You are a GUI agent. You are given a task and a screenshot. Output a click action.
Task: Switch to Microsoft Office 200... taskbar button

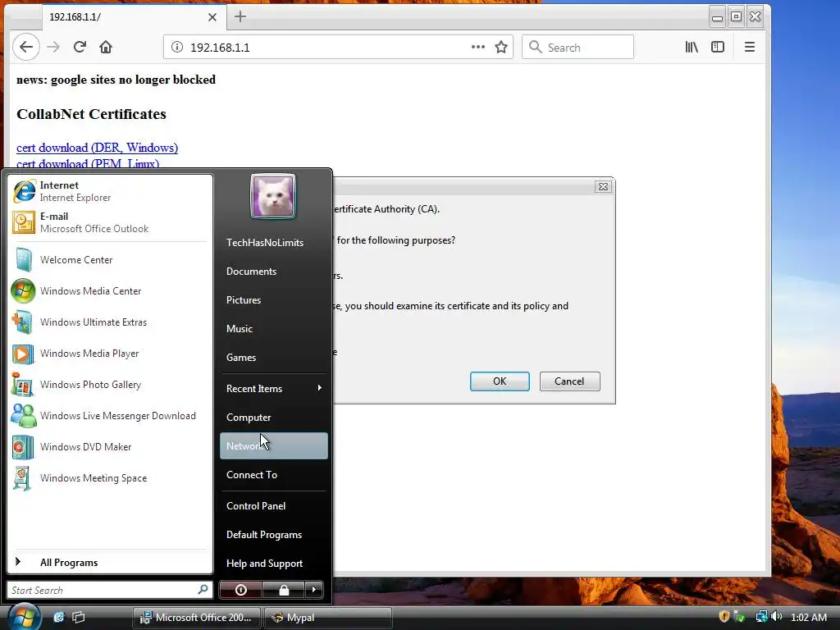pos(196,618)
